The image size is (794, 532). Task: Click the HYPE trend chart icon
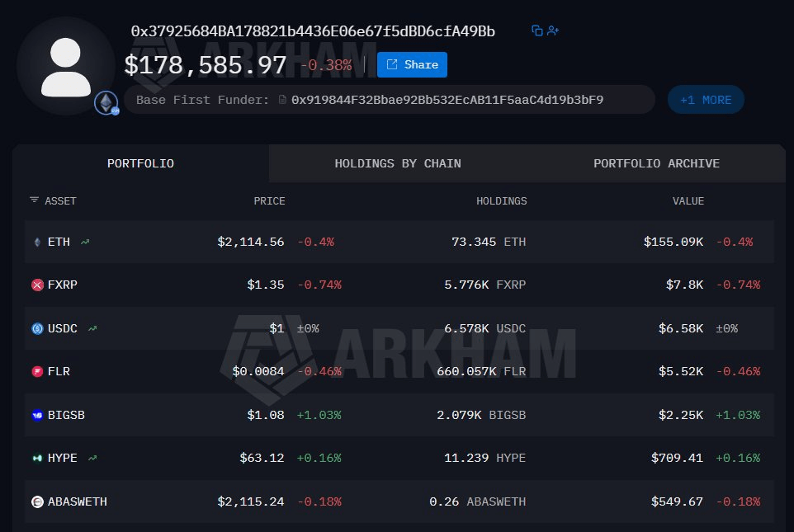[x=92, y=458]
